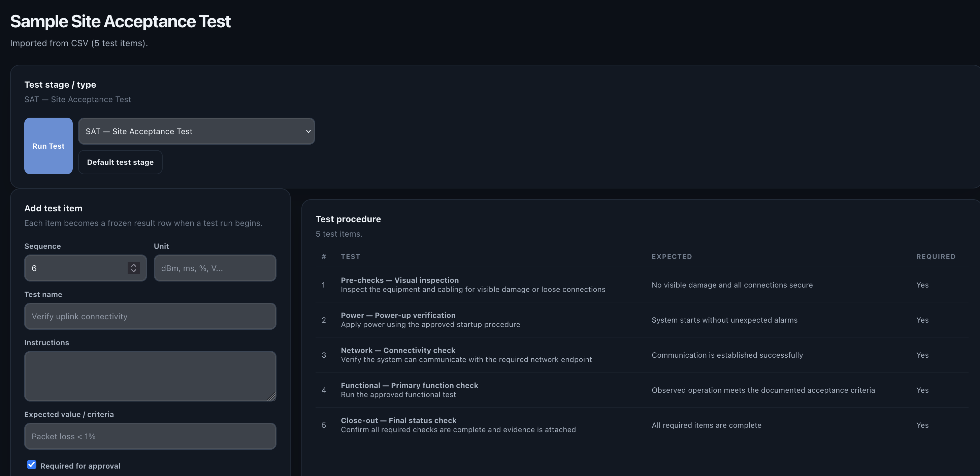Viewport: 980px width, 476px height.
Task: Click the Yes value in Pre-checks row
Action: click(922, 285)
